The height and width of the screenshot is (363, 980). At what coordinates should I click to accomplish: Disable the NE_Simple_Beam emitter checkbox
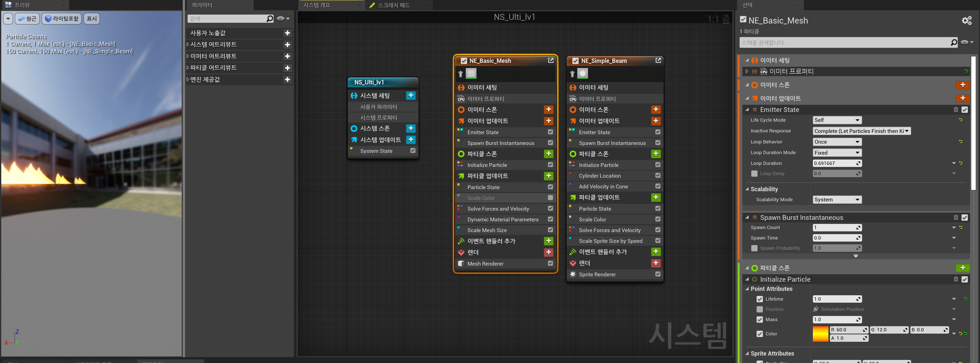click(x=575, y=61)
